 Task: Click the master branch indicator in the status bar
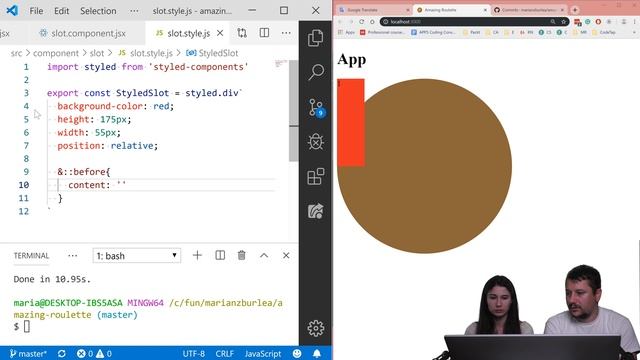point(28,353)
